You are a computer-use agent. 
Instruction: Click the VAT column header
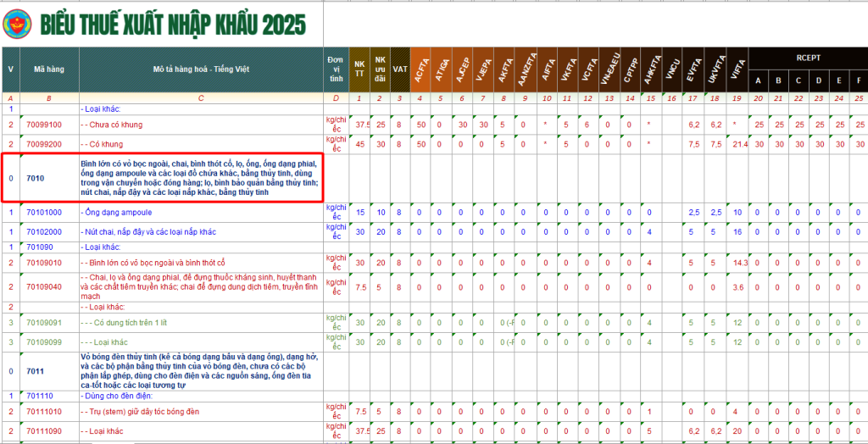point(401,69)
